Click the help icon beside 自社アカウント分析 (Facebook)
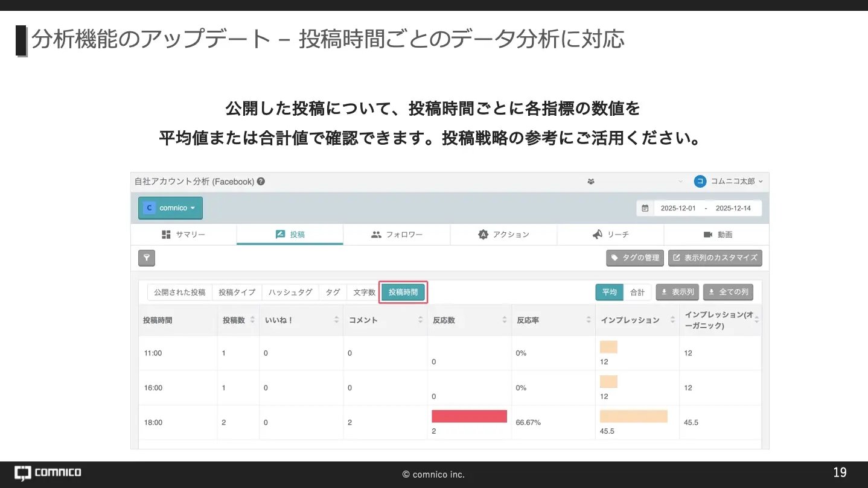 pyautogui.click(x=261, y=181)
